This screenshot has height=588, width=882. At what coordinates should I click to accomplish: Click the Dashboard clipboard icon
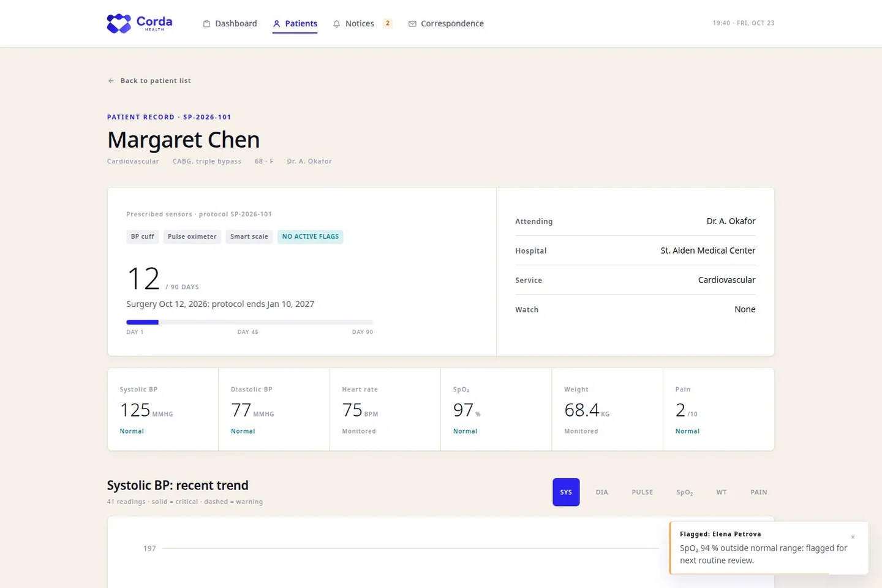(x=206, y=24)
